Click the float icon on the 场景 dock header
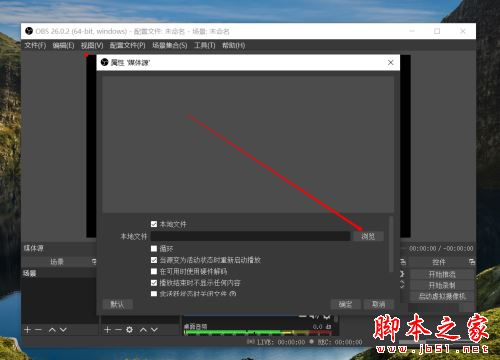500x360 pixels. point(94,262)
